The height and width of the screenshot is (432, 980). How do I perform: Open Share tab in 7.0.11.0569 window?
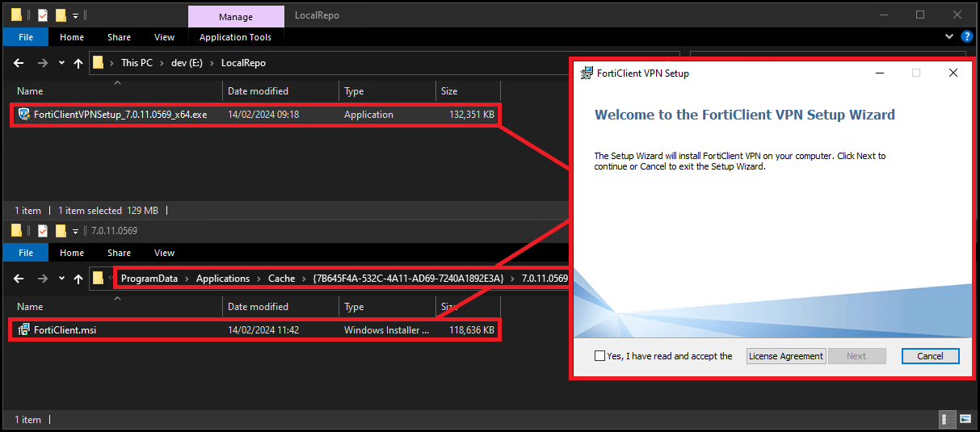click(119, 253)
